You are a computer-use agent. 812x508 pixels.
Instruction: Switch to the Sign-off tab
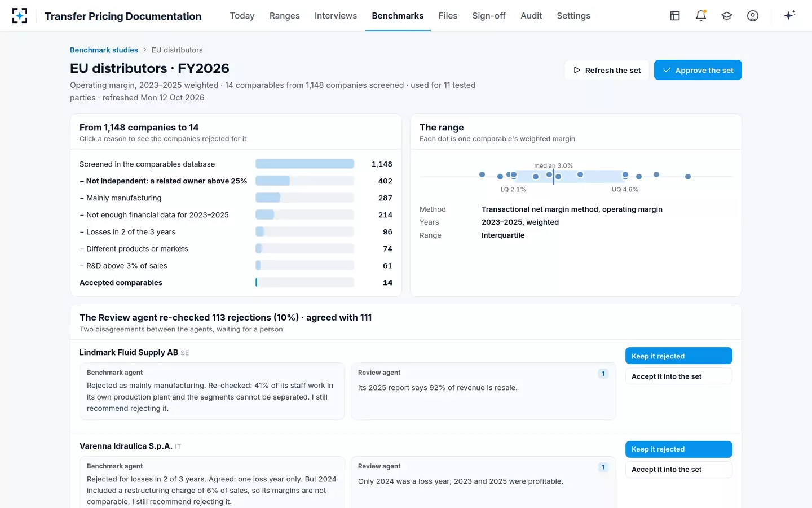click(489, 16)
